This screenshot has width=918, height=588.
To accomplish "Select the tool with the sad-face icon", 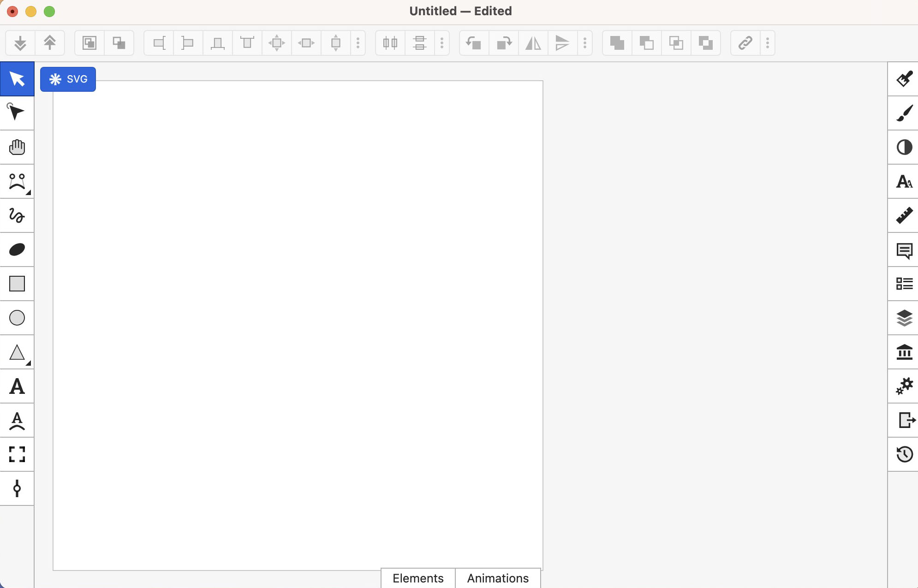I will [17, 181].
